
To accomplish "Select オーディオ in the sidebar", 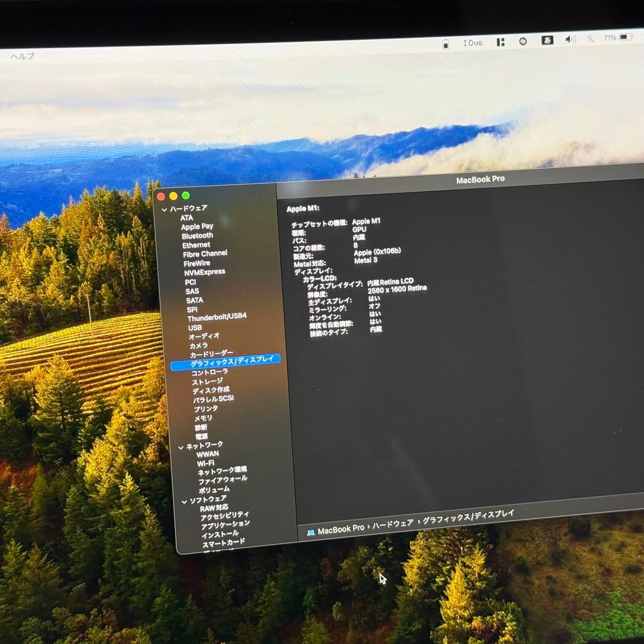I will (204, 336).
